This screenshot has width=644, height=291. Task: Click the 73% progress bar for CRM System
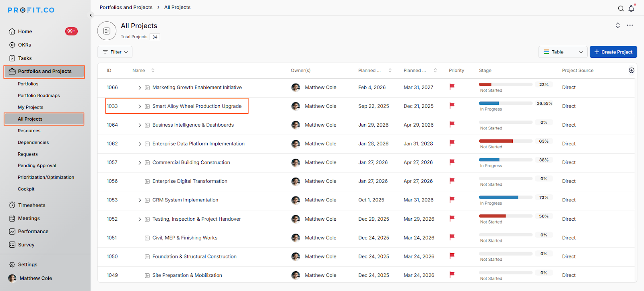pos(505,197)
